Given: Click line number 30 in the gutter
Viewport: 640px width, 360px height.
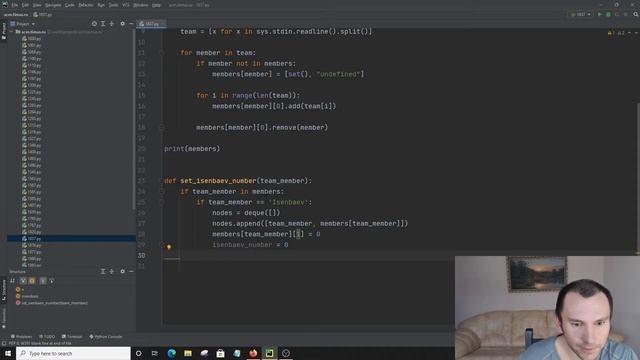Looking at the screenshot, I should (x=141, y=256).
